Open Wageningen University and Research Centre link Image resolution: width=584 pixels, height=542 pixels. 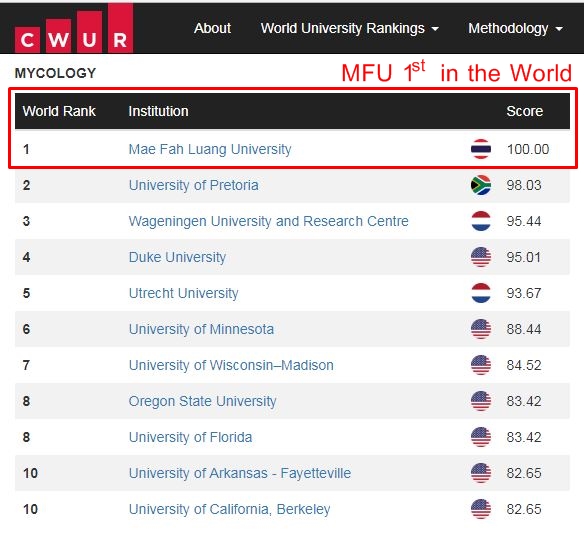(x=269, y=221)
